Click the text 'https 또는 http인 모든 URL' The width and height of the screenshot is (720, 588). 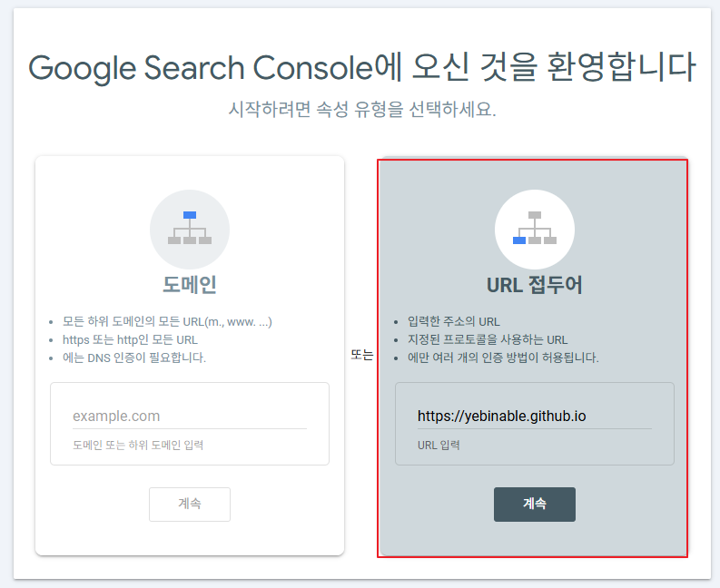[130, 339]
